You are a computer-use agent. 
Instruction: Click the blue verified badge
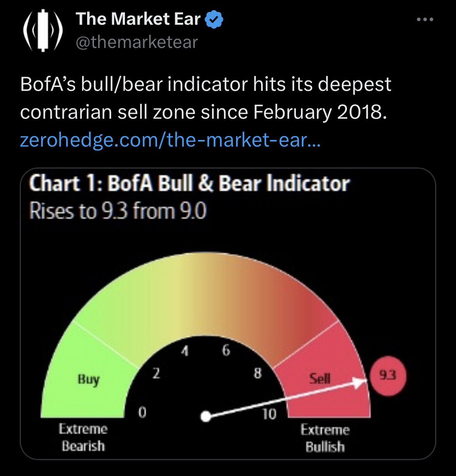[x=214, y=19]
